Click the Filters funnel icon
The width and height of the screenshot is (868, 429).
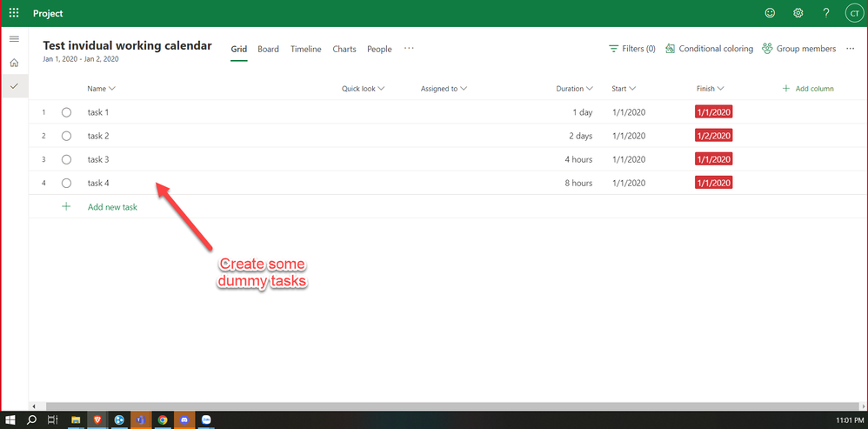pyautogui.click(x=613, y=49)
